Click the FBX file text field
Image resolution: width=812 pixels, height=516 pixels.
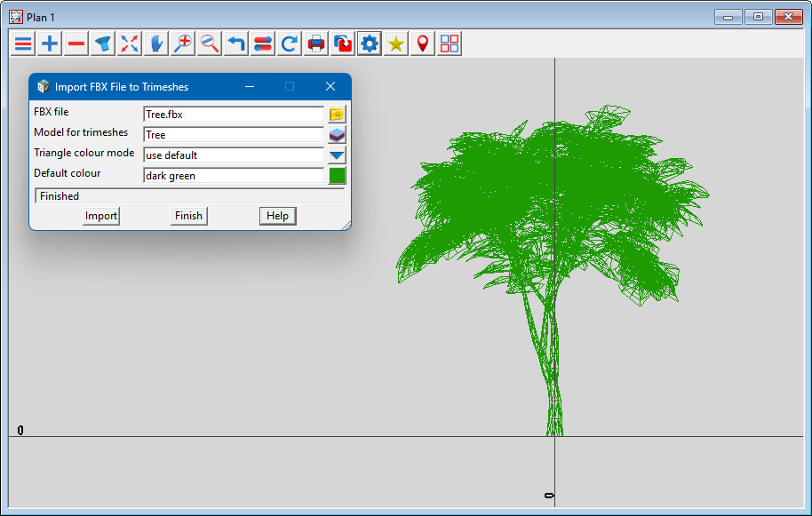tap(233, 115)
